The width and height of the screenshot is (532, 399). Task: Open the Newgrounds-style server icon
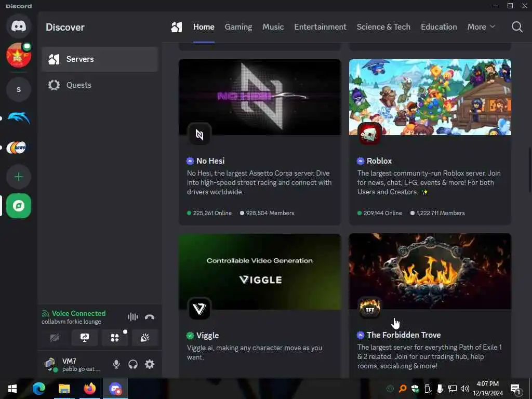point(17,148)
